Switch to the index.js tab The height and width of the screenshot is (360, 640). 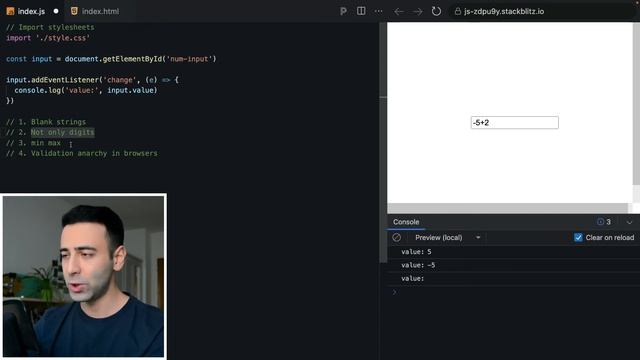point(31,11)
